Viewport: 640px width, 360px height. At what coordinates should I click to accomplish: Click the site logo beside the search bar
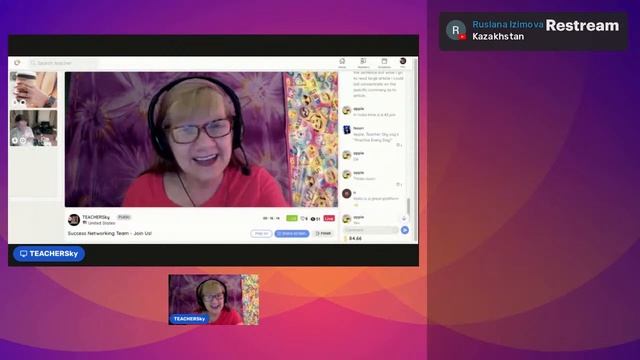[17, 63]
